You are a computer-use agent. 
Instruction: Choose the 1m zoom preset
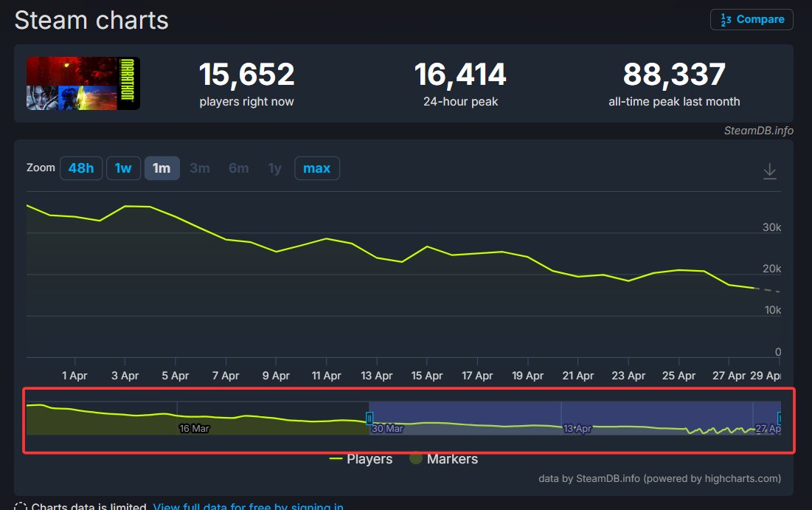pyautogui.click(x=162, y=168)
